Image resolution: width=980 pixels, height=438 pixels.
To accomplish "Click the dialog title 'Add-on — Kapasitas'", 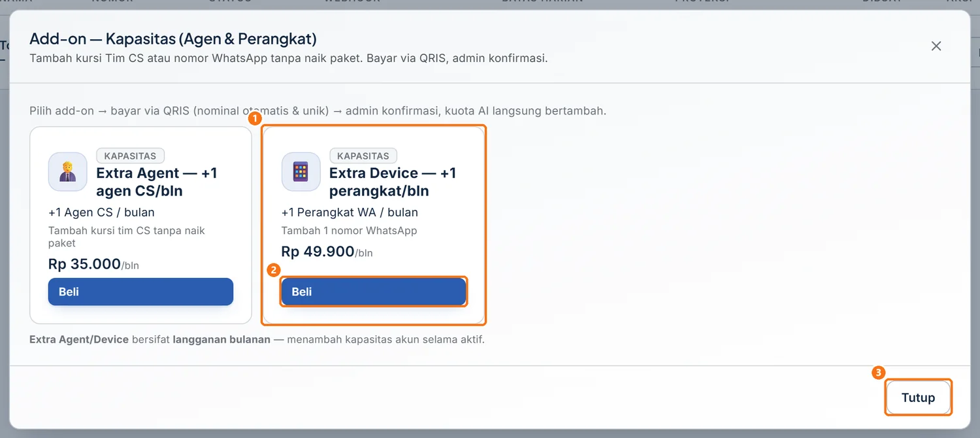I will click(173, 40).
